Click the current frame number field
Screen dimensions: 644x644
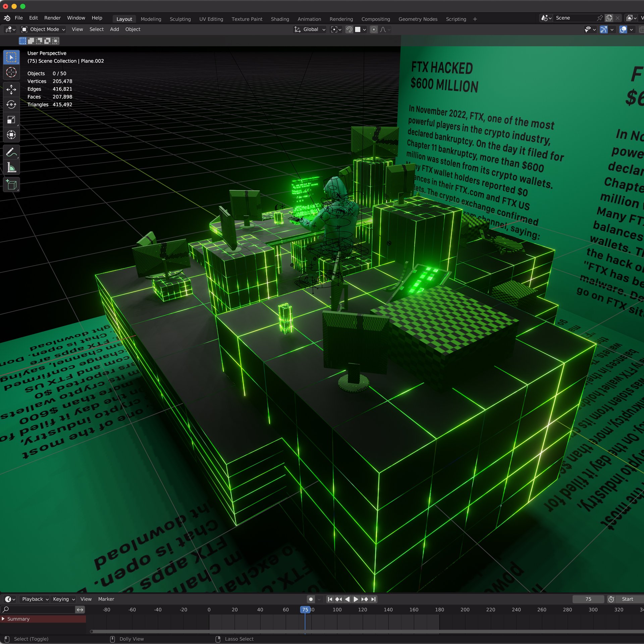click(x=588, y=599)
